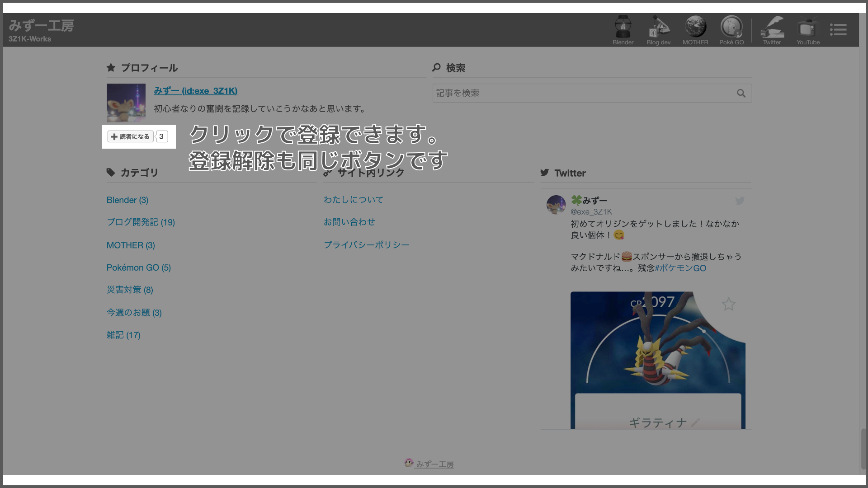Image resolution: width=868 pixels, height=488 pixels.
Task: Open the Blender (3) category
Action: 127,200
